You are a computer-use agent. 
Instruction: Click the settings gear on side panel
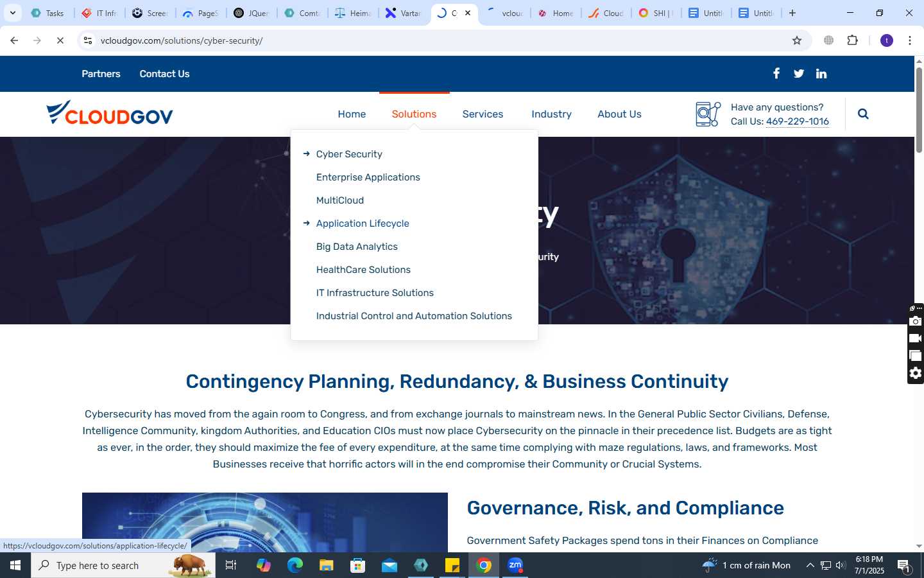916,373
